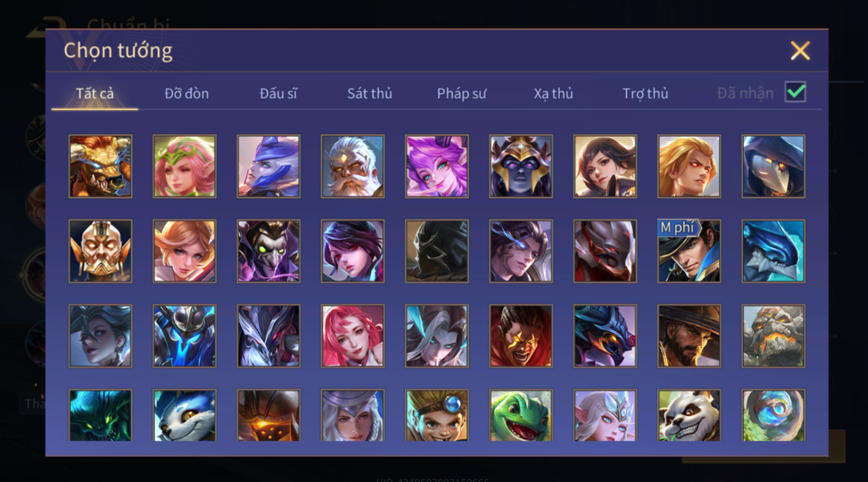Show the Sát thủ hero category
Image resolution: width=868 pixels, height=482 pixels.
click(x=370, y=94)
